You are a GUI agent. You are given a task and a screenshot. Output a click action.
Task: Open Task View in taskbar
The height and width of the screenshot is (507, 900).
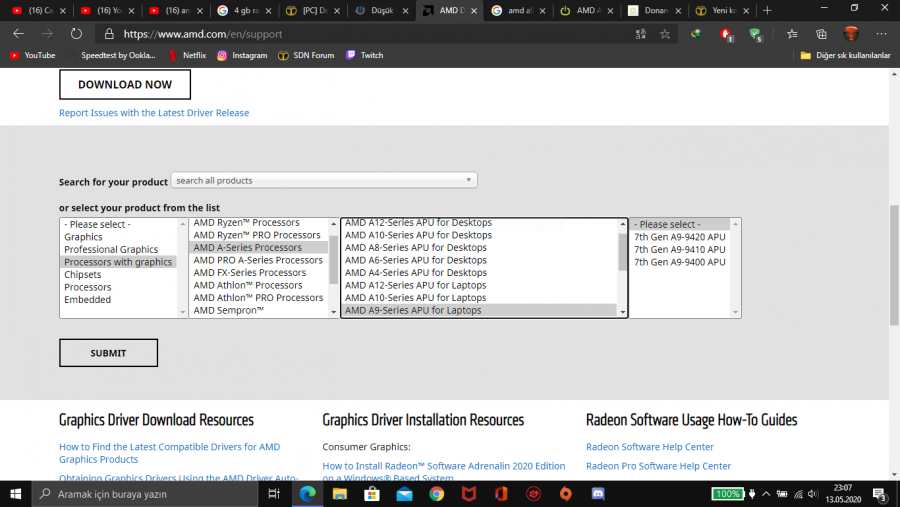pyautogui.click(x=274, y=494)
